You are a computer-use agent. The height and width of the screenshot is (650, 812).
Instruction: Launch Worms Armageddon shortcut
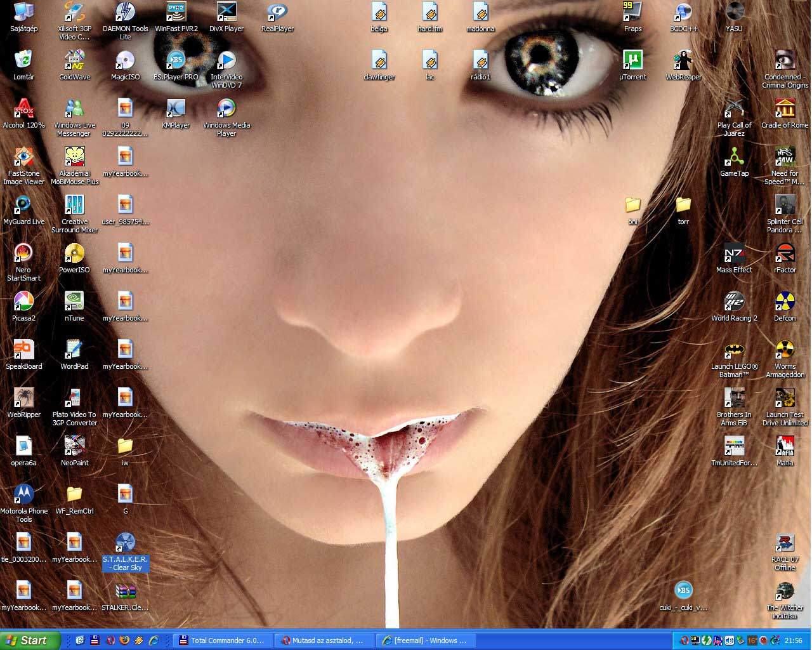click(785, 359)
